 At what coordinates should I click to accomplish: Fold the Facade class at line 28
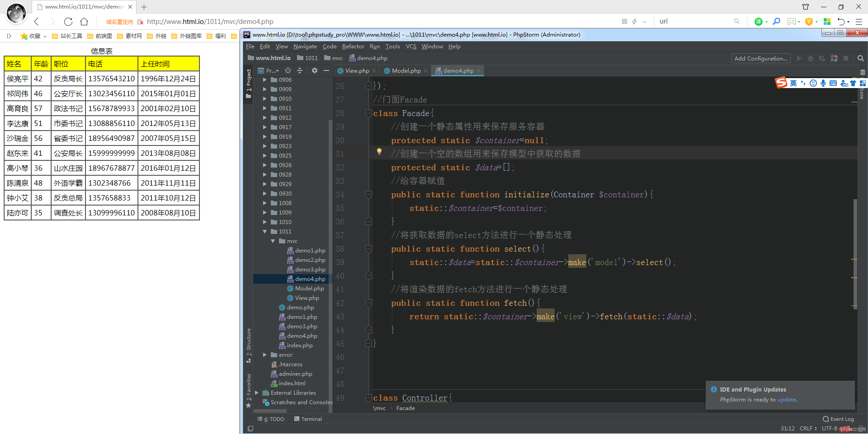[x=368, y=113]
